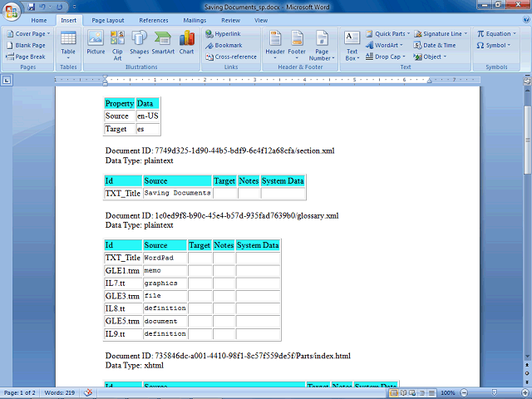Open the Header options

coord(275,45)
